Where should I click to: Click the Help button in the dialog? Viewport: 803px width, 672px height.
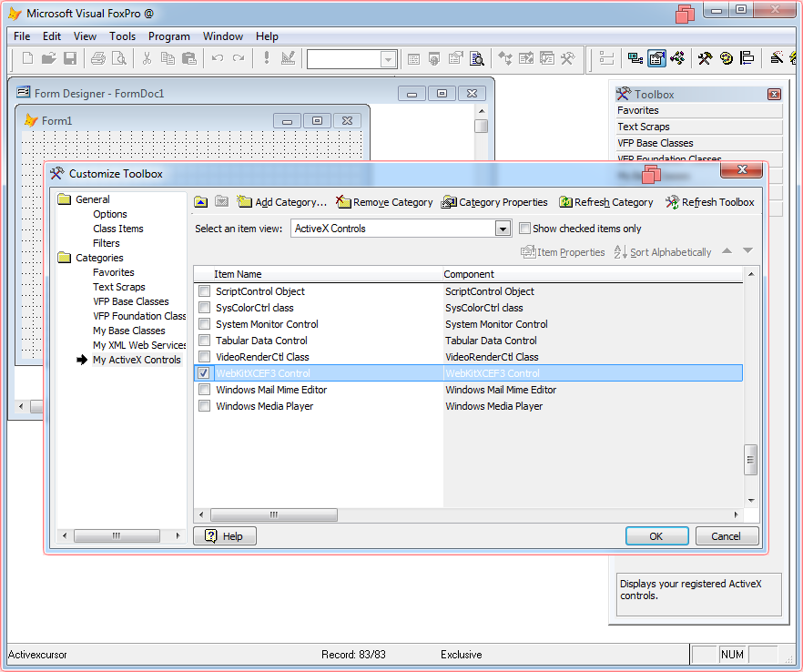(225, 536)
